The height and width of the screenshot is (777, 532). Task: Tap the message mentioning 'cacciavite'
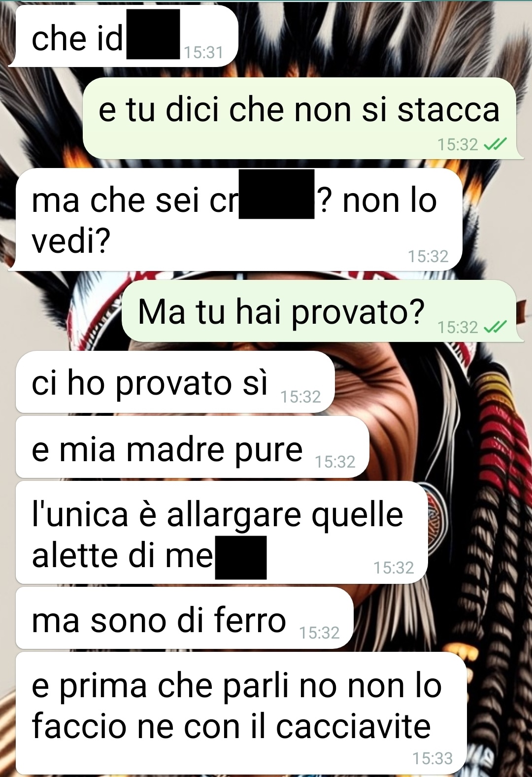(241, 713)
